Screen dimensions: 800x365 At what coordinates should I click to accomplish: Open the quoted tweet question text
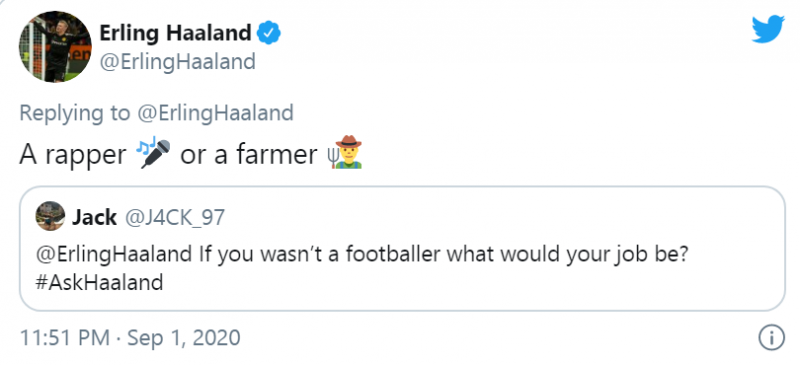[362, 267]
